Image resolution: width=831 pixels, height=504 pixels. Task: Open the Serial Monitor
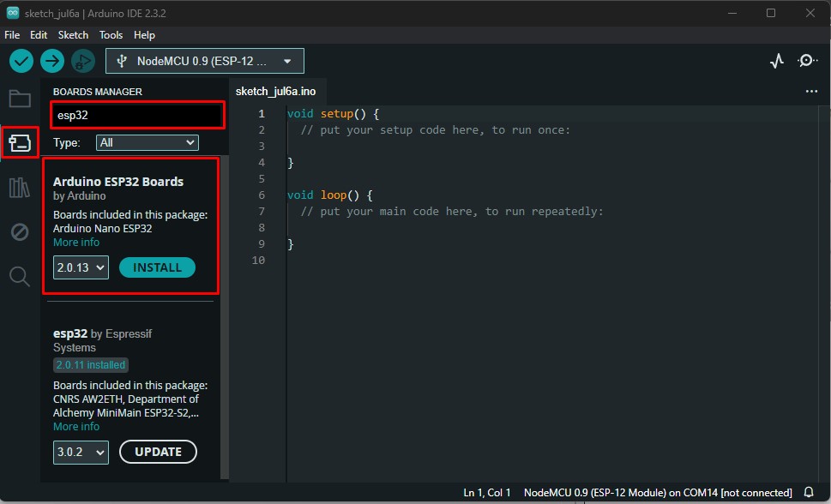[x=806, y=60]
